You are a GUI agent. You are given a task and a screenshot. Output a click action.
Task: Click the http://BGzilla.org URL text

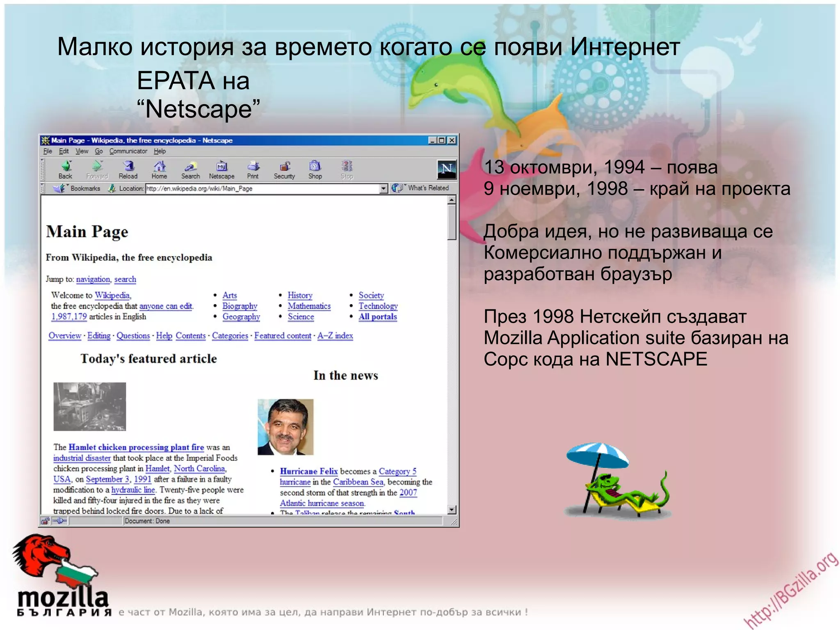(791, 591)
